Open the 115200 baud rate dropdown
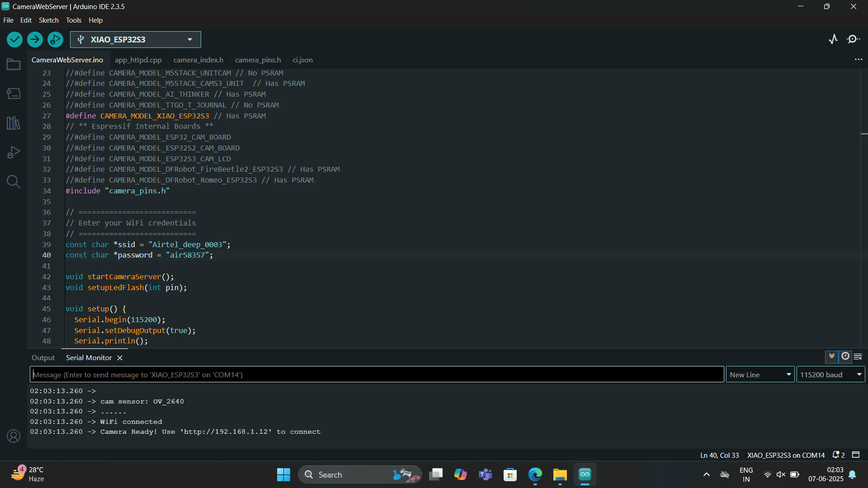 click(x=831, y=375)
